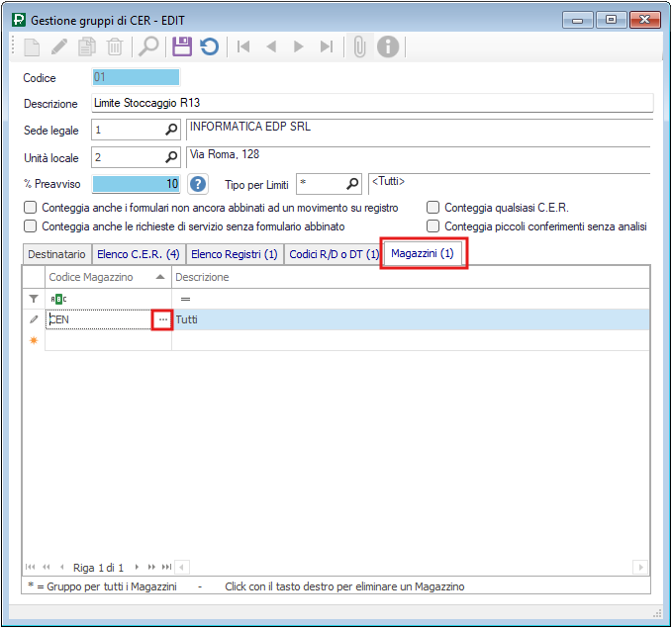Sort by Codice Magazzino column header
672x629 pixels.
[99, 277]
